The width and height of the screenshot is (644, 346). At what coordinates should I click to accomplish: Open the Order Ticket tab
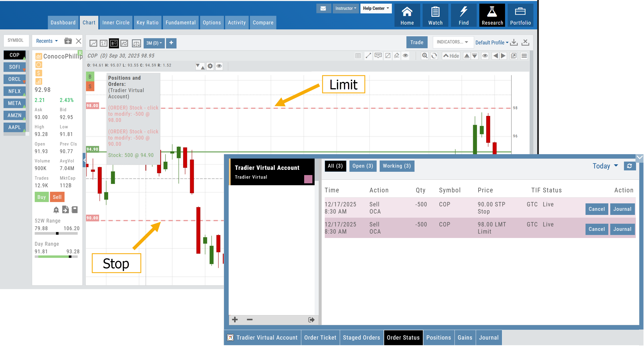[x=320, y=337]
